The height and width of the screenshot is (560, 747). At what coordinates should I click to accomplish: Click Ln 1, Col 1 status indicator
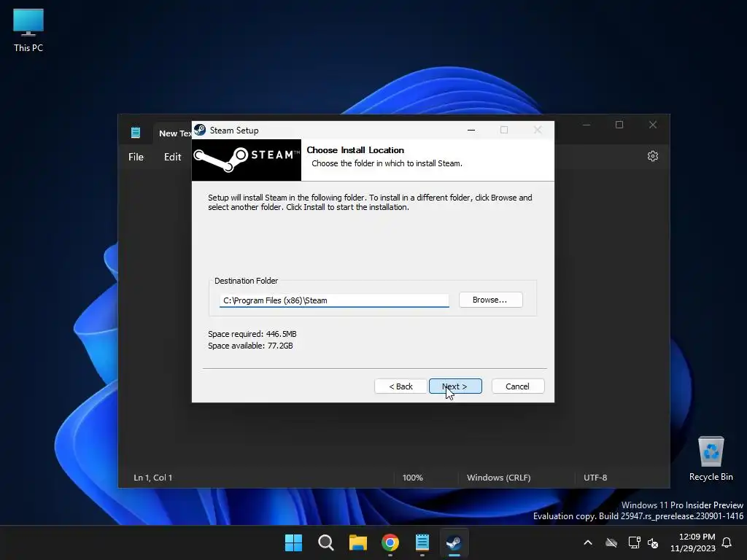(x=153, y=478)
